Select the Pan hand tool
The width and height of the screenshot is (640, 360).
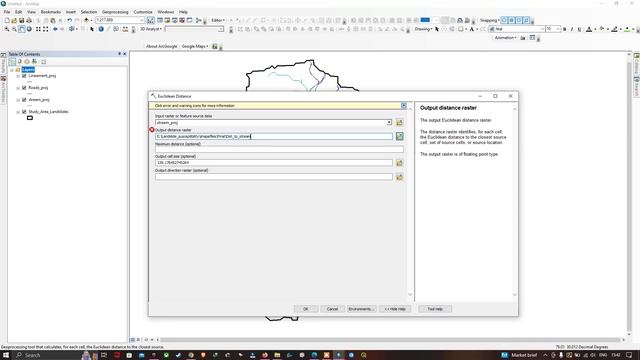coord(22,29)
